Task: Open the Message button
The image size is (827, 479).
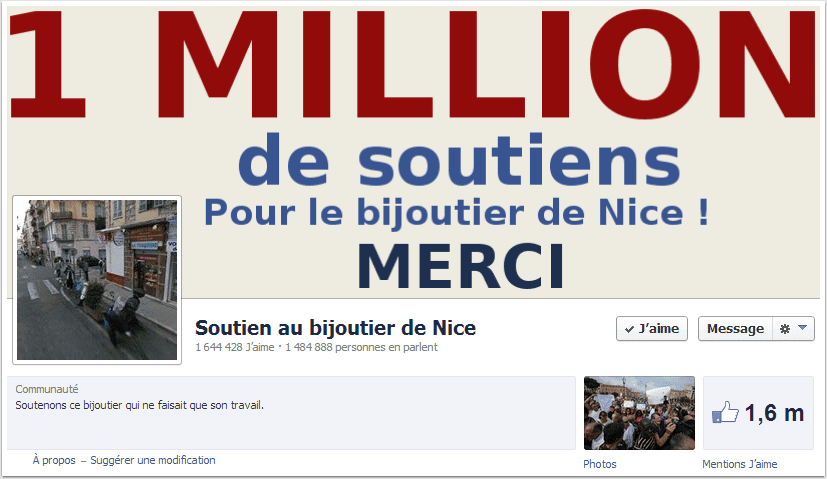Action: pos(735,329)
